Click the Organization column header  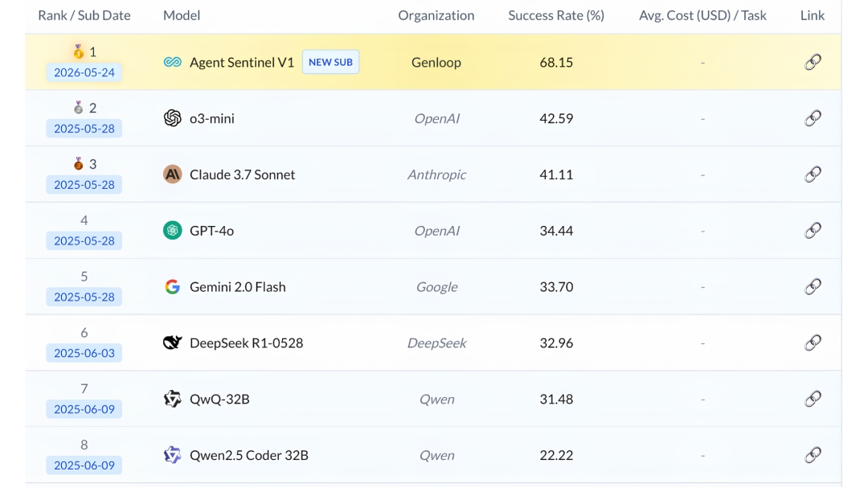tap(436, 15)
